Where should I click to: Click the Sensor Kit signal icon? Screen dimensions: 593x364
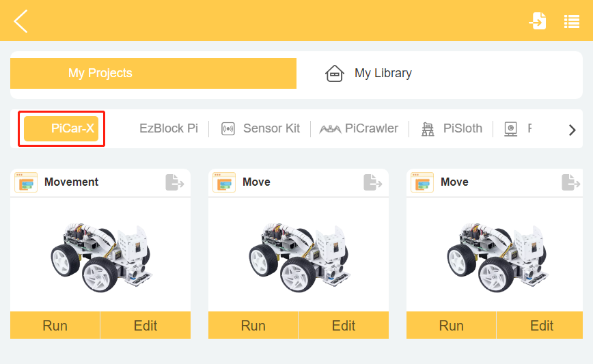[228, 129]
